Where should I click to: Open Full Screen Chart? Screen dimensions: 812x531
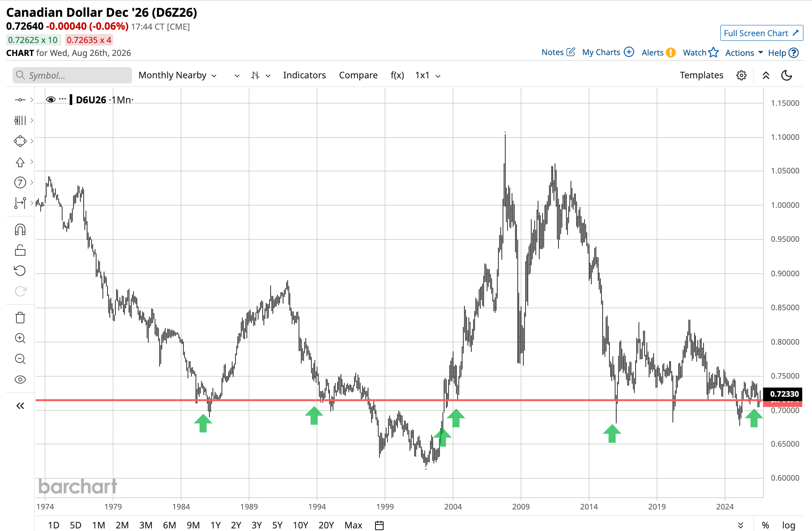762,33
